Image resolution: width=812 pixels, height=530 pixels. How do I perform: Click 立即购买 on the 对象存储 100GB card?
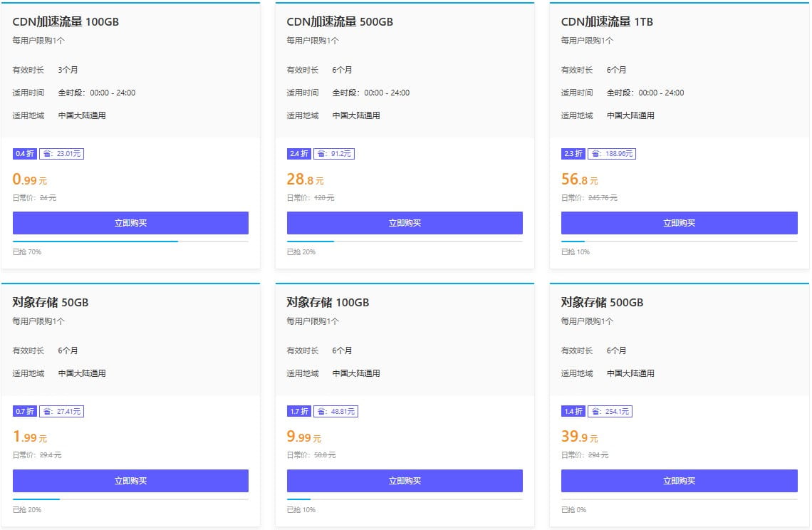pyautogui.click(x=405, y=480)
